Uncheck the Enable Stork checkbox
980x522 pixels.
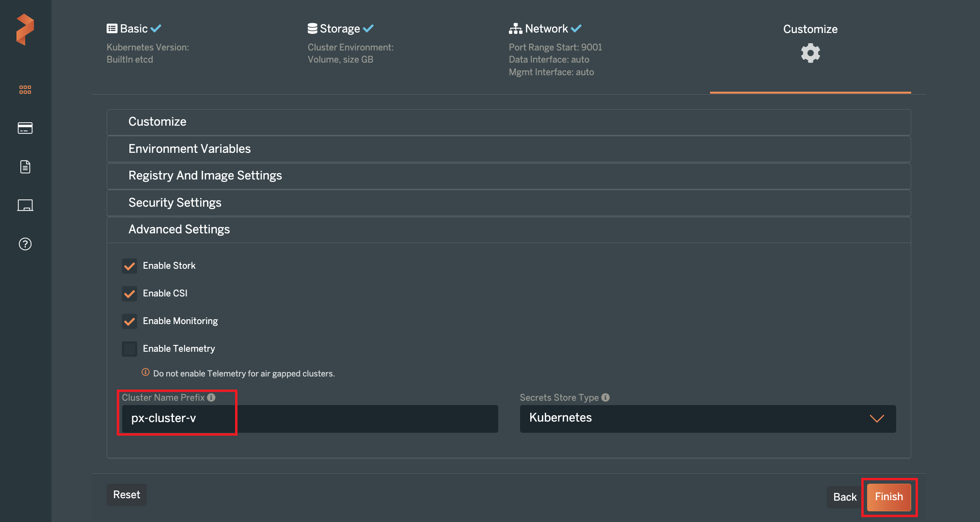coord(129,266)
